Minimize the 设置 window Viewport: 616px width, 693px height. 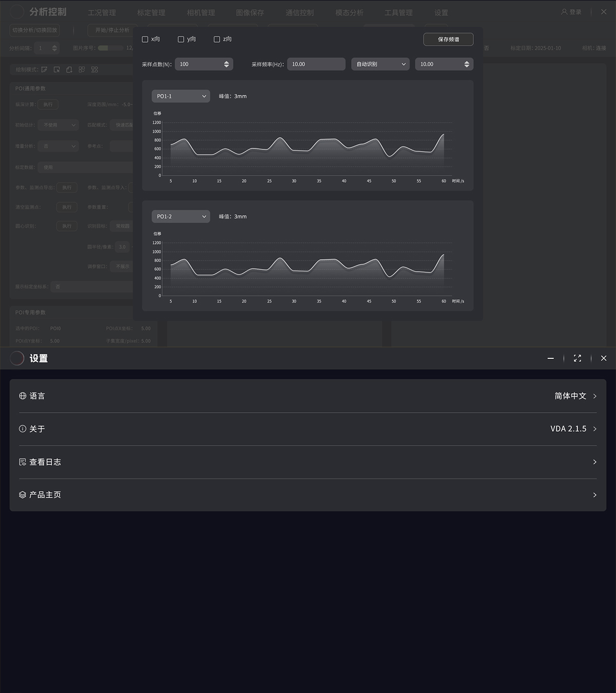point(551,358)
